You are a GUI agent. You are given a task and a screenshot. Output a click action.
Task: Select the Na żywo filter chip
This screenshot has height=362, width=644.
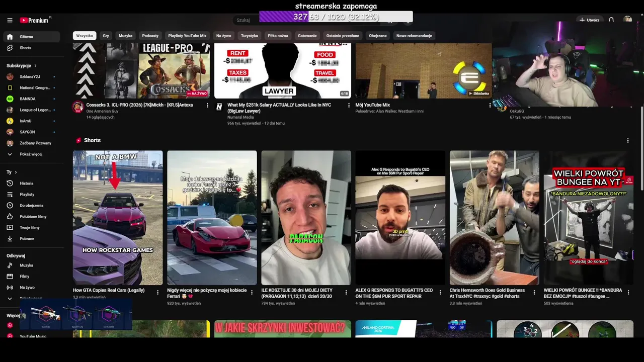223,36
